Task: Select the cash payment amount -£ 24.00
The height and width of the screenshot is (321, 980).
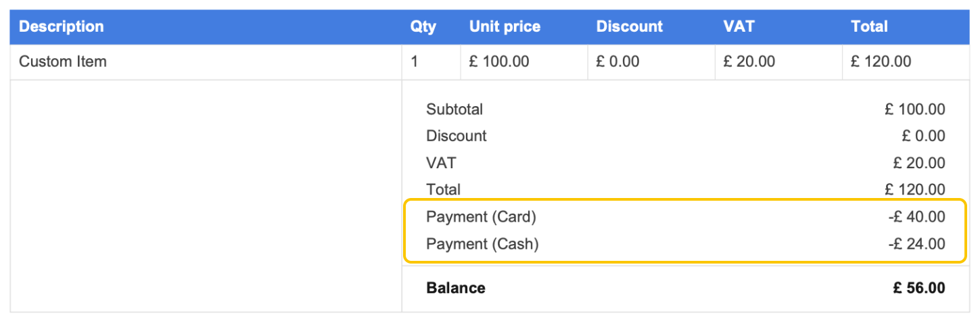Action: click(916, 244)
